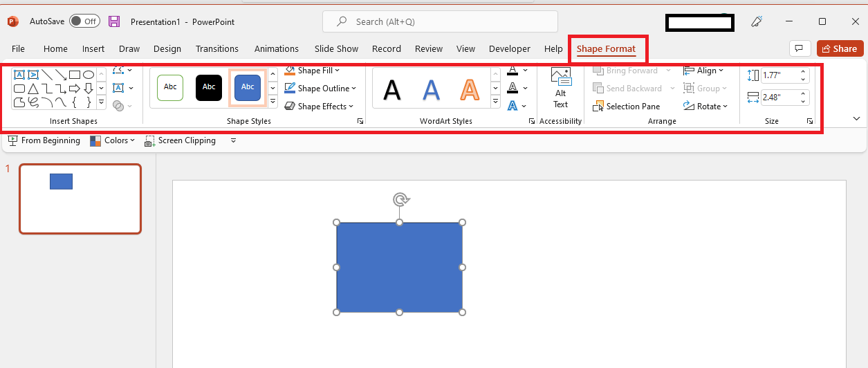The height and width of the screenshot is (368, 868).
Task: Pick the Right Arrow block shape
Action: click(75, 89)
